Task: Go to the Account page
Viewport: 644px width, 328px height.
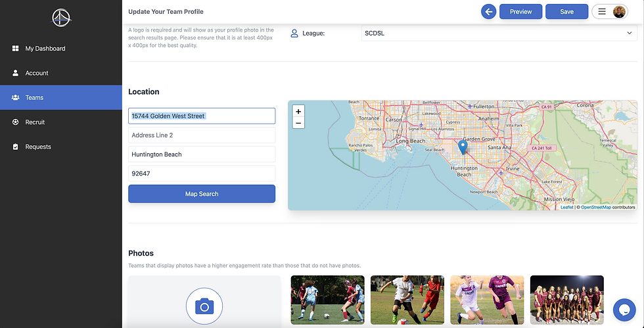Action: [60, 73]
